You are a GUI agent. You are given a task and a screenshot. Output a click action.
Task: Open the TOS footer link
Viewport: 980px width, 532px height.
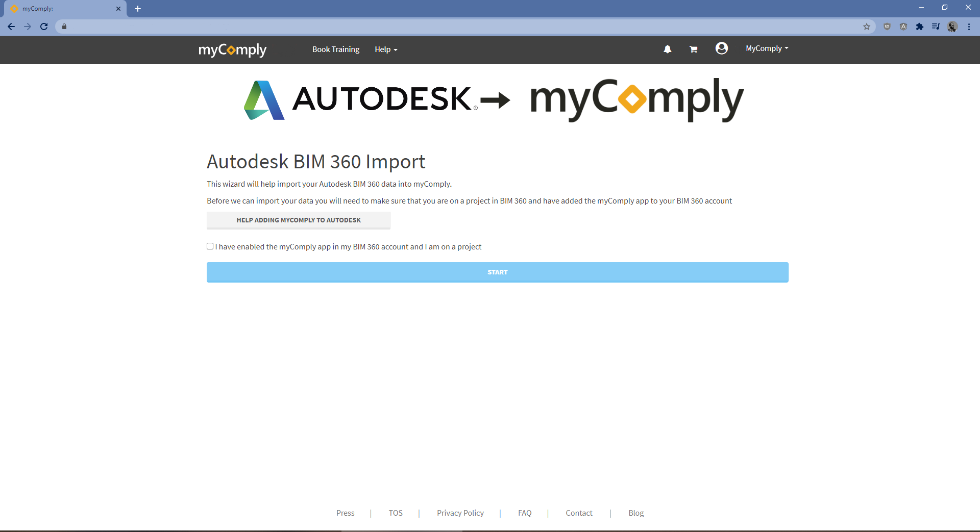pos(396,513)
